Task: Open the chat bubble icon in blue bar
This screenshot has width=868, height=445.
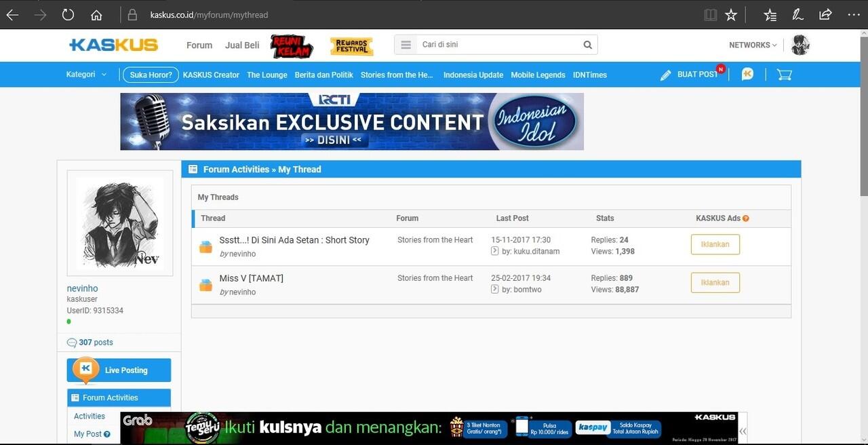Action: (x=747, y=75)
